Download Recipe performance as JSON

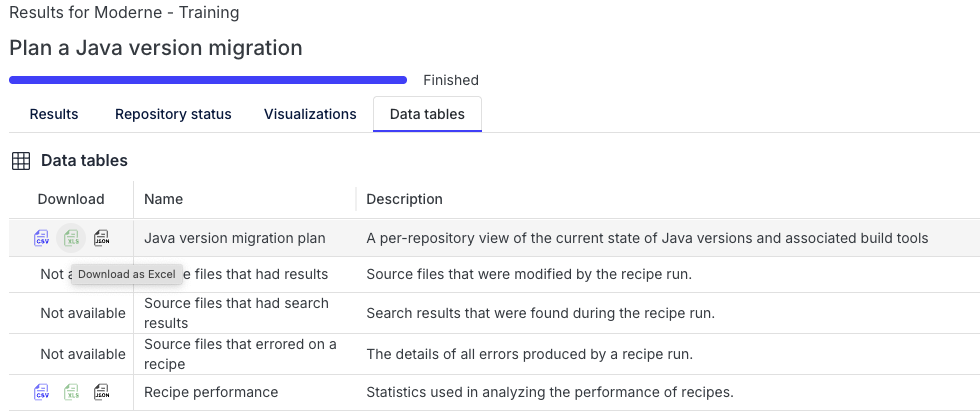tap(101, 392)
